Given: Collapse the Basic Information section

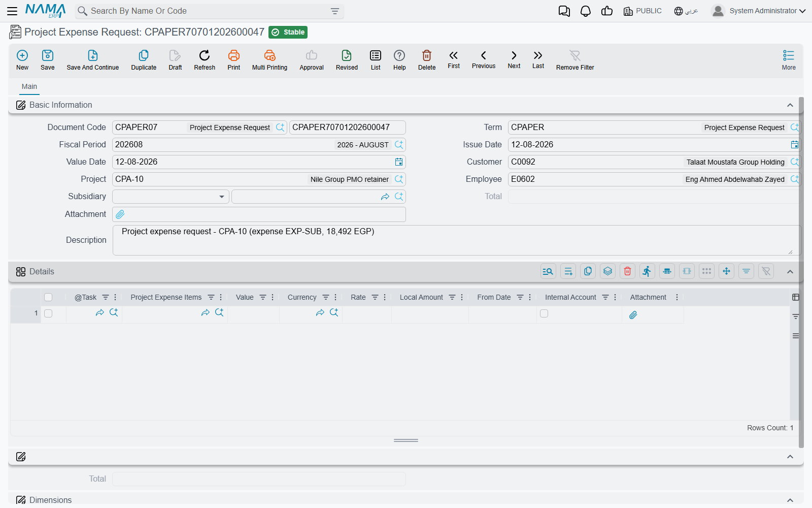Looking at the screenshot, I should [790, 105].
